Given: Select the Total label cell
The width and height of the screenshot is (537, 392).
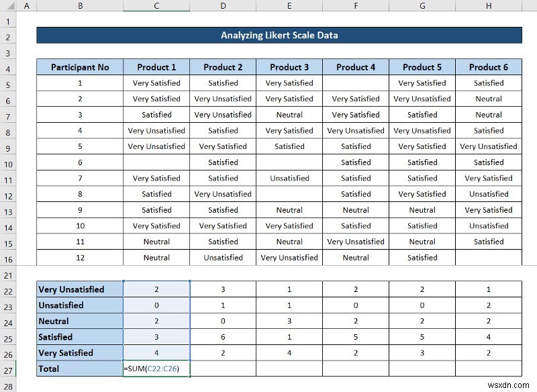Looking at the screenshot, I should tap(80, 369).
